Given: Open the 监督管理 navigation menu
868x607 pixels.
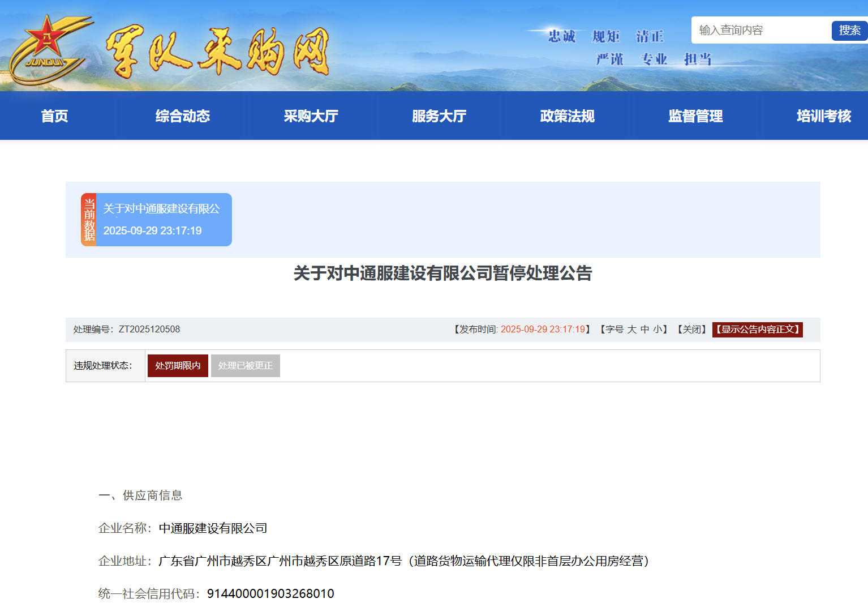Looking at the screenshot, I should (695, 116).
